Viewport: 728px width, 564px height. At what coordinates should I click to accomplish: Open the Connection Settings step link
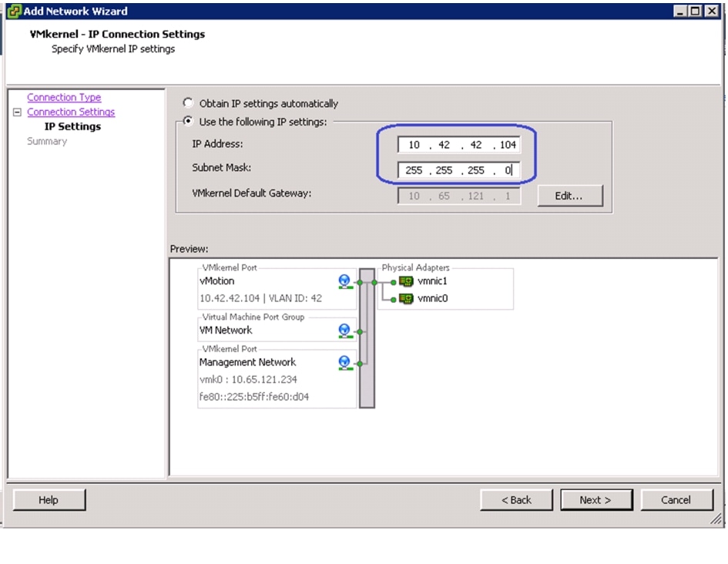pos(71,112)
